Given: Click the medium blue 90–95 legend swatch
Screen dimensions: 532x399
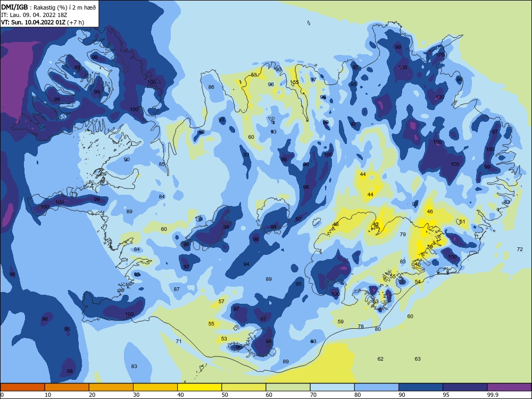Looking at the screenshot, I should coord(421,387).
